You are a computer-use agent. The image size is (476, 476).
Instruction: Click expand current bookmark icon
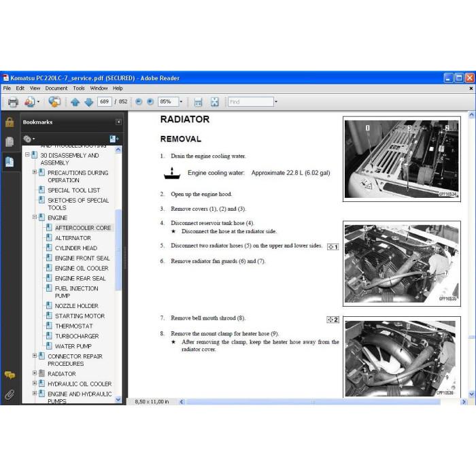[x=114, y=139]
